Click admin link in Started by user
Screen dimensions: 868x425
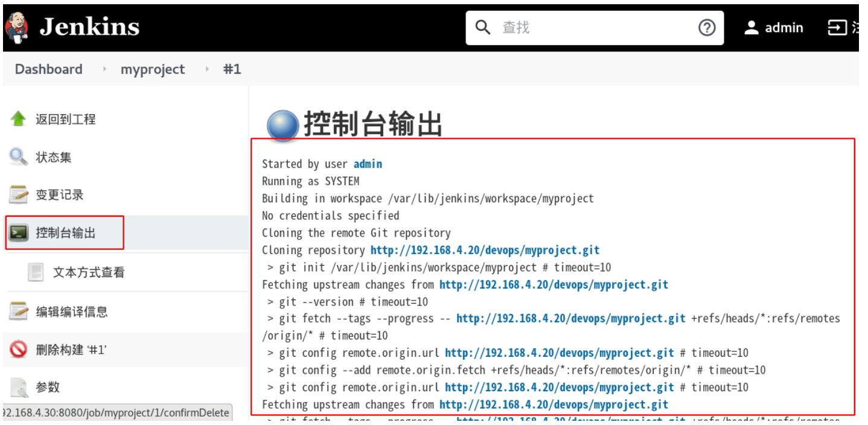click(368, 164)
